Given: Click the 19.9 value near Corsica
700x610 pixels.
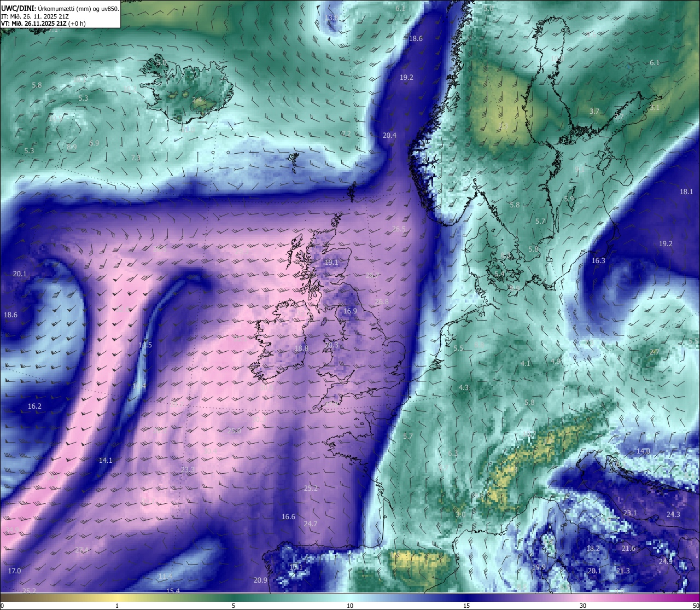Looking at the screenshot, I should tap(539, 566).
